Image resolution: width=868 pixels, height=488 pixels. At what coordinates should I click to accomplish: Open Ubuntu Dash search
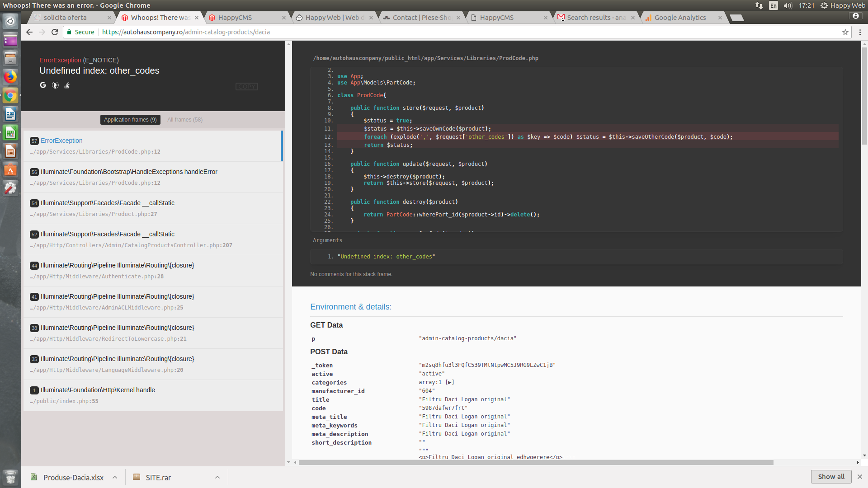(x=10, y=21)
